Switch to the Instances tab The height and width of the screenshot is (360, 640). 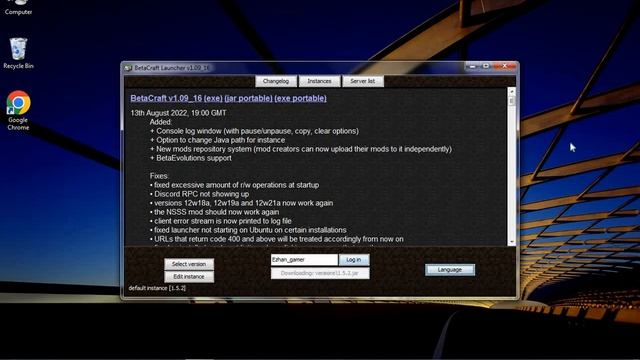click(319, 81)
